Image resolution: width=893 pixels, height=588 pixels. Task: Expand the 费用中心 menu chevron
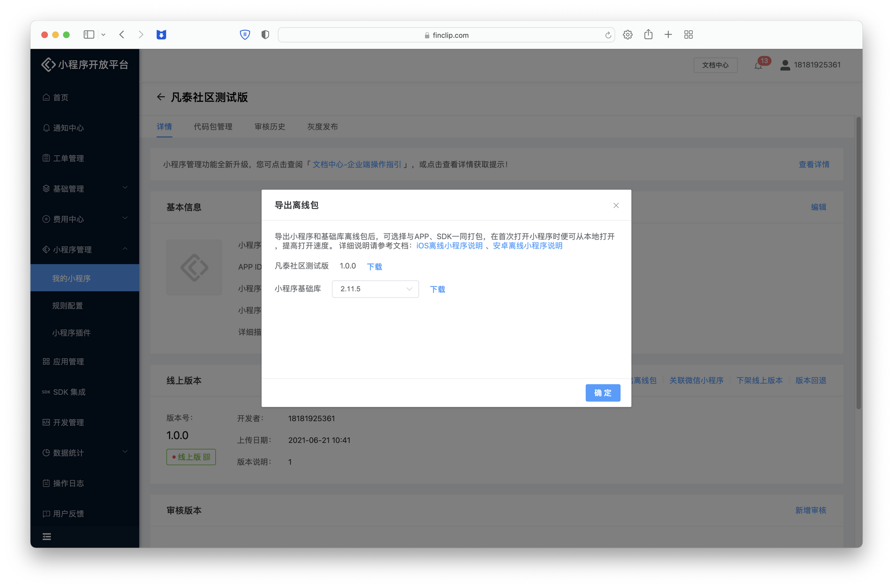(125, 218)
